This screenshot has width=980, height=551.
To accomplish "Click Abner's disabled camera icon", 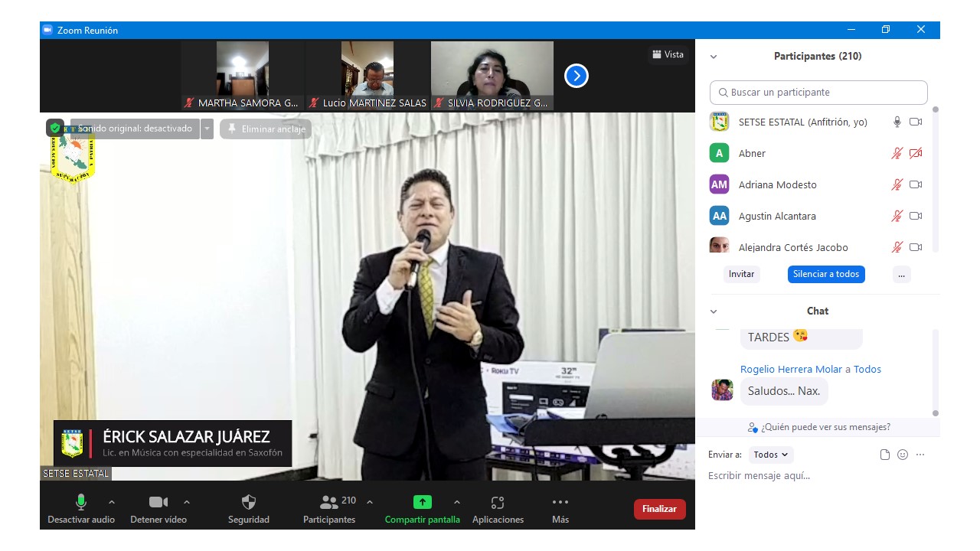I will tap(916, 153).
